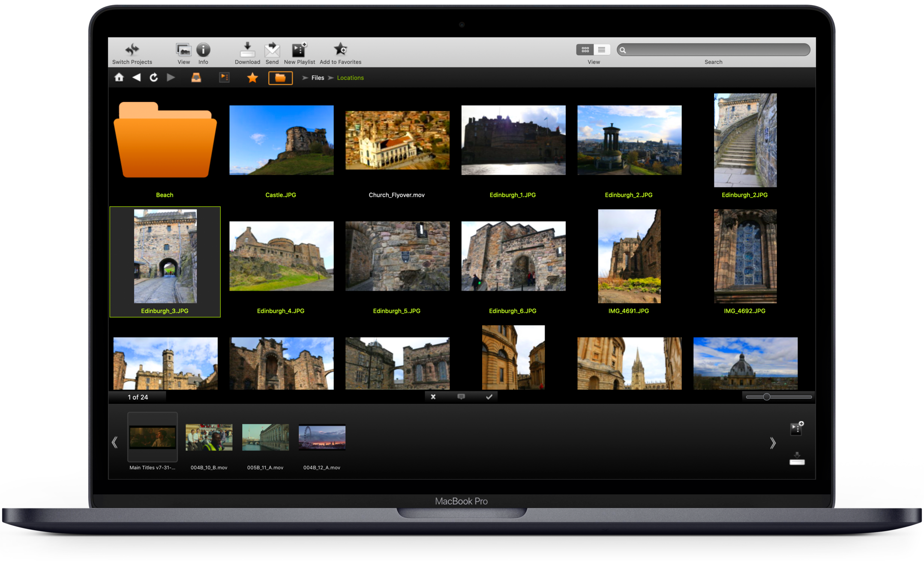Switch to grid view mode

(x=585, y=50)
